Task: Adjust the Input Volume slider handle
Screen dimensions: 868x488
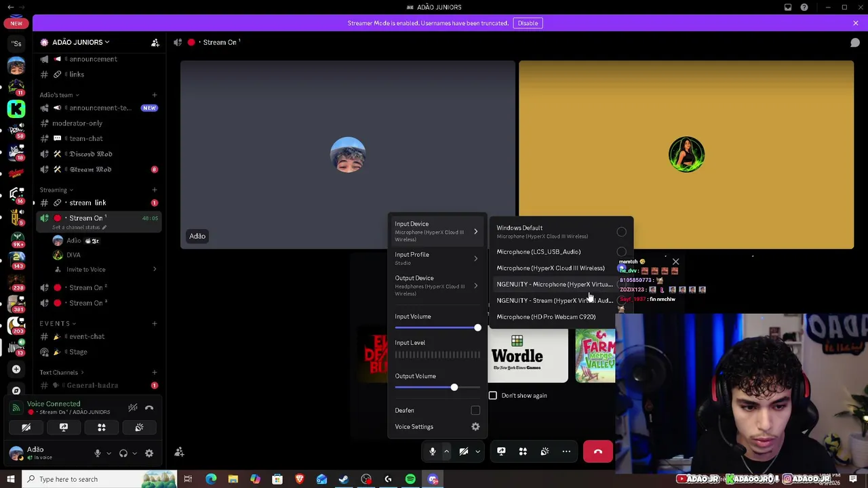Action: pyautogui.click(x=477, y=328)
